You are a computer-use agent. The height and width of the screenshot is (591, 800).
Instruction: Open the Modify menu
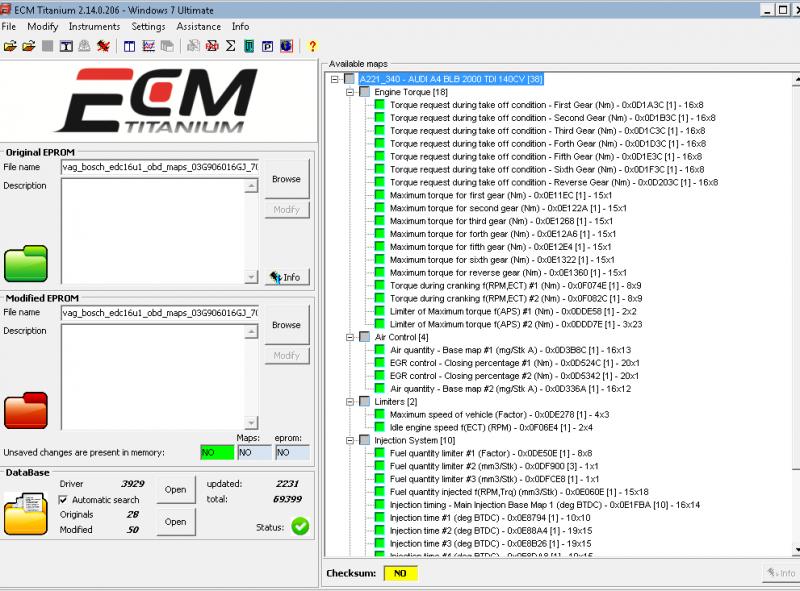(x=42, y=27)
